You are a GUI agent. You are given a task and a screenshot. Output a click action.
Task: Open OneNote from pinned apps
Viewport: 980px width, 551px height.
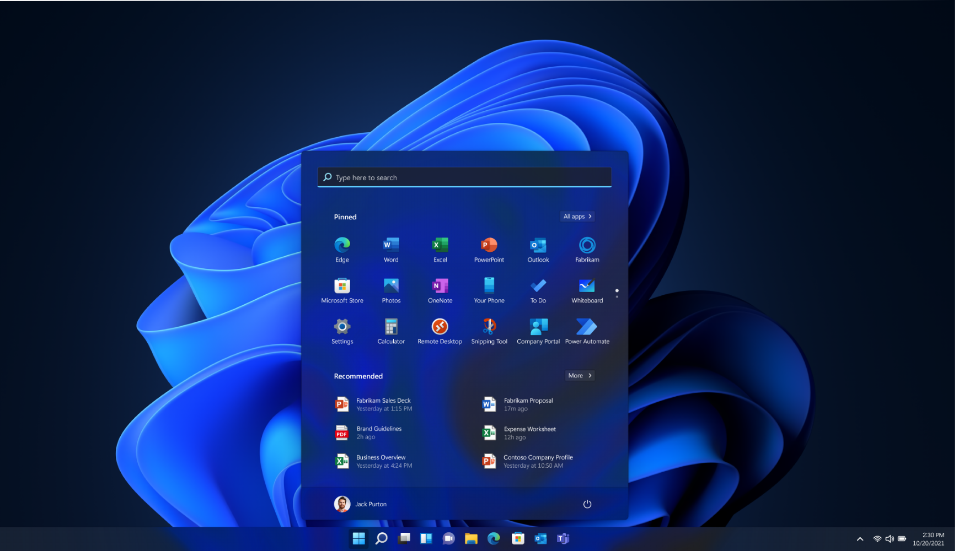[440, 290]
